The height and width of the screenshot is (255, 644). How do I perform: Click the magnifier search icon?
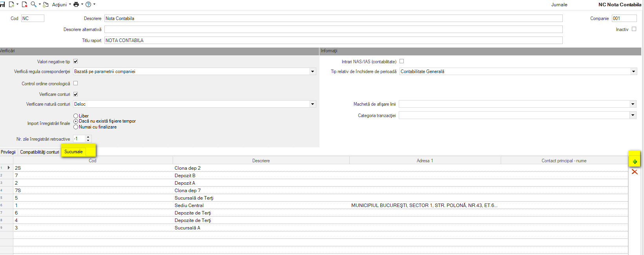pyautogui.click(x=34, y=4)
